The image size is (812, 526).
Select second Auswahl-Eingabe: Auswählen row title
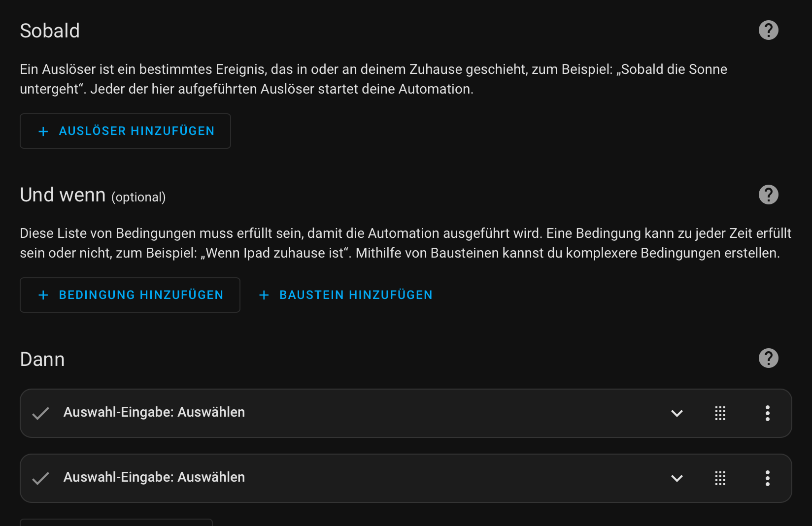(154, 477)
